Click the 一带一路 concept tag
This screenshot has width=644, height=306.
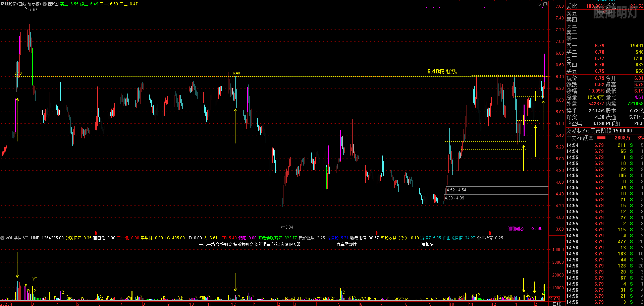207,245
